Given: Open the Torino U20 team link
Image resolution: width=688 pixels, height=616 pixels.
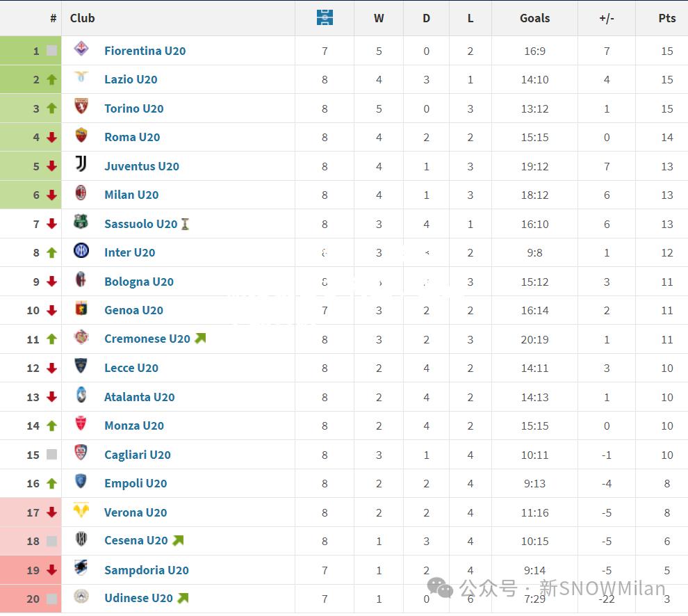Looking at the screenshot, I should pos(134,108).
